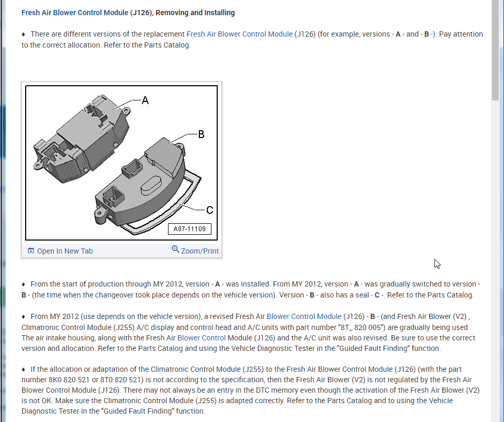The height and width of the screenshot is (422, 504).
Task: Click the sentence 'Refer to the Parts Catalog.' in first bullet
Action: (147, 45)
